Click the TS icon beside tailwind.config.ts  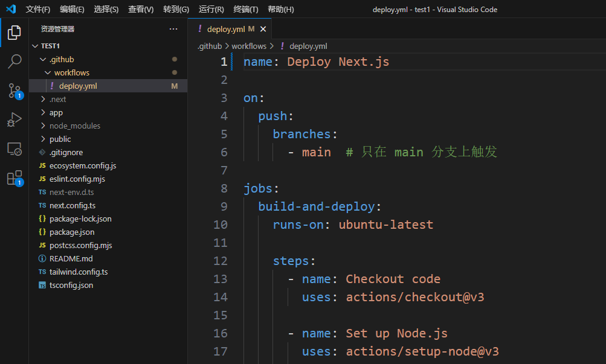(x=42, y=272)
